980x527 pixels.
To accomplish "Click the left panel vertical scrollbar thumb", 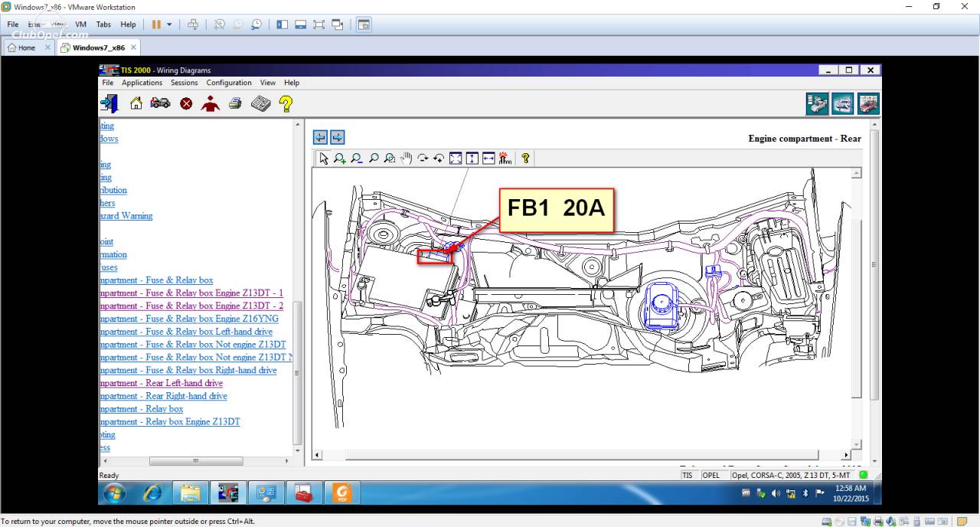I will (x=299, y=372).
